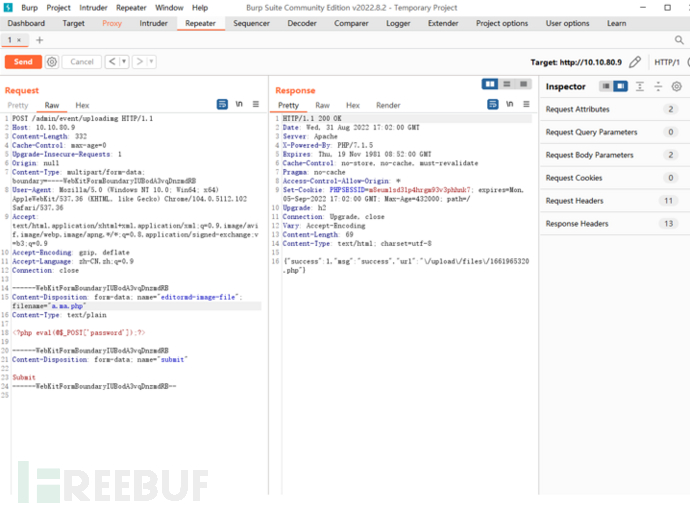Select Response Pretty view

coord(288,105)
